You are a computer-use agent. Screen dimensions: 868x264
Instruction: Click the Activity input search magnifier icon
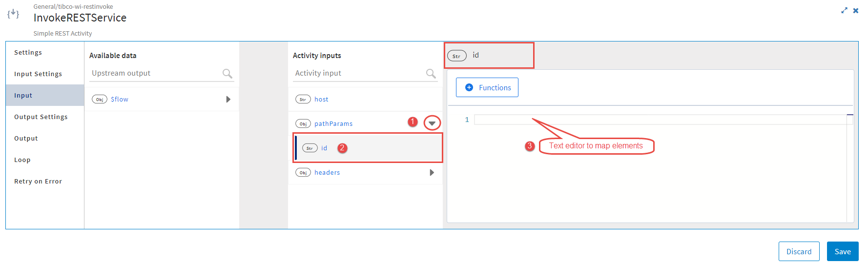point(431,74)
